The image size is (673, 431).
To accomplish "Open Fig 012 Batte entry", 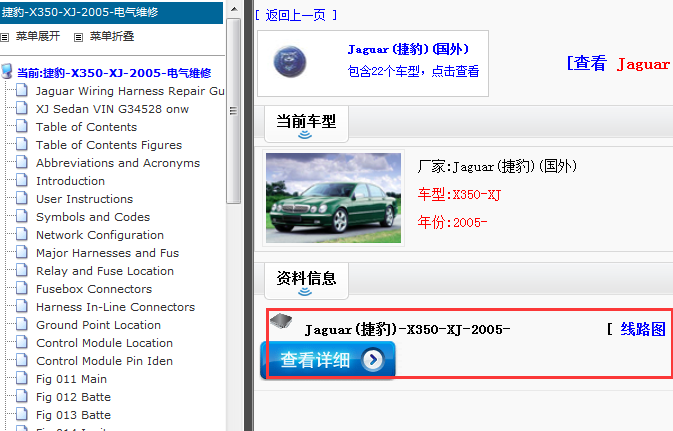I will coord(73,398).
